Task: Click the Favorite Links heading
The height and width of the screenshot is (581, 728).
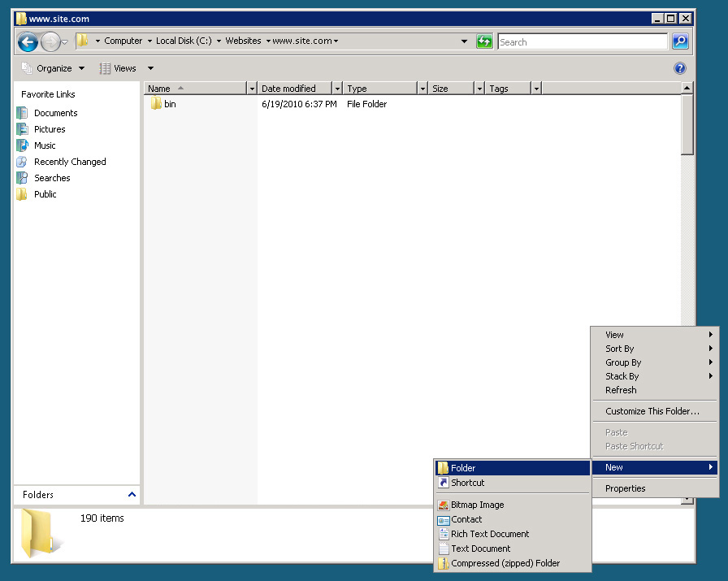Action: point(48,94)
